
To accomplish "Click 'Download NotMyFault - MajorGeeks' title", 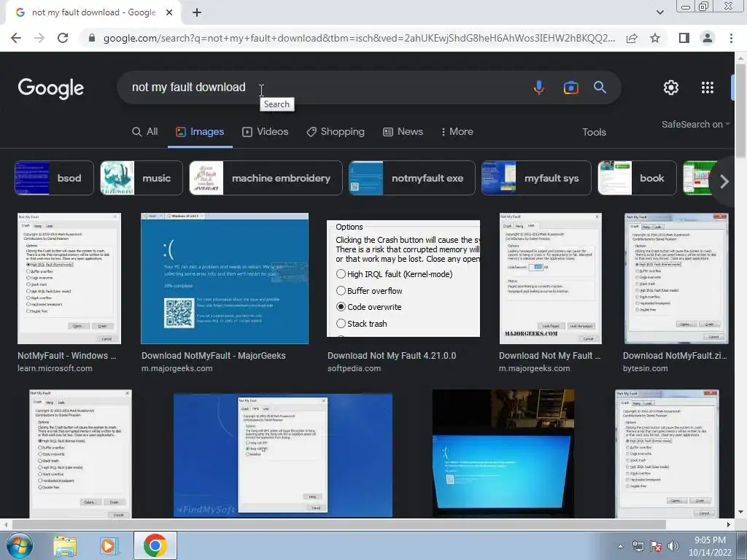I will [x=214, y=356].
